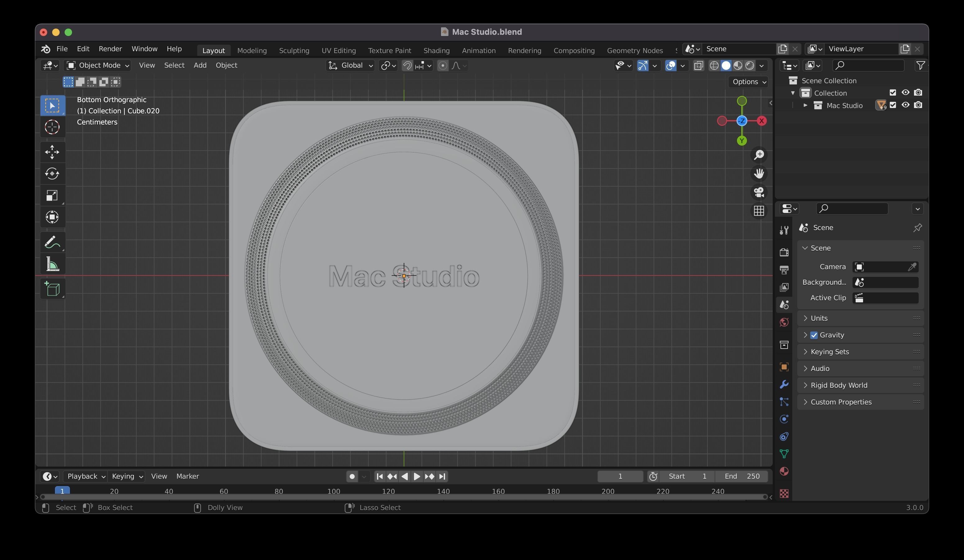Click the Zoom viewport magnifier icon
Image resolution: width=964 pixels, height=560 pixels.
pos(759,155)
